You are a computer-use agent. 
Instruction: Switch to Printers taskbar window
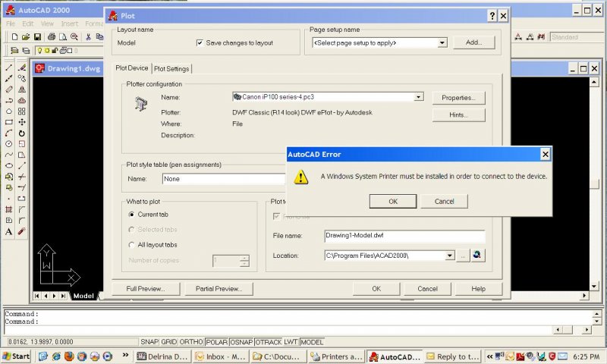pos(336,356)
